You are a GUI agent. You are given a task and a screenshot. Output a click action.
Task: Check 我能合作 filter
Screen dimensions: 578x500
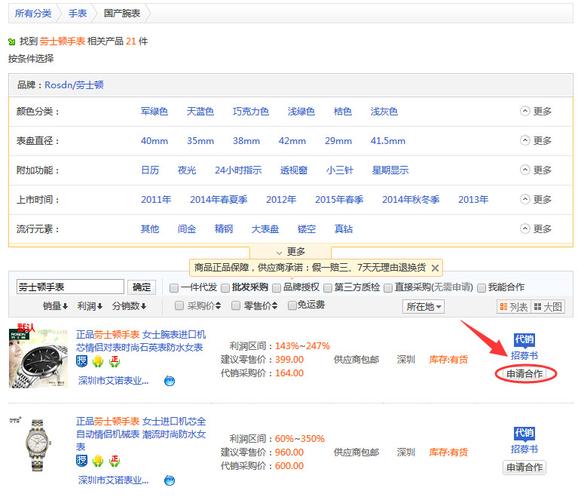click(481, 288)
